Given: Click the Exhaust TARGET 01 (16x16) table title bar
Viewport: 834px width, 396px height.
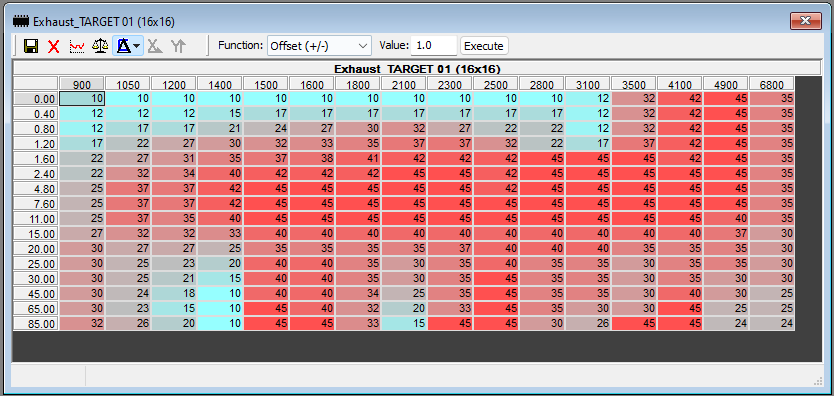Looking at the screenshot, I should 416,69.
